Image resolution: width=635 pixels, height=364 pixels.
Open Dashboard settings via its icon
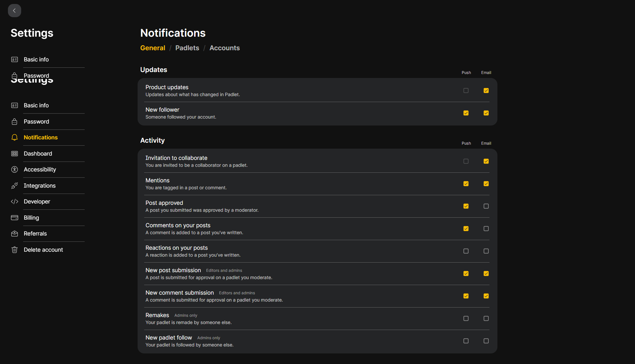pyautogui.click(x=15, y=154)
